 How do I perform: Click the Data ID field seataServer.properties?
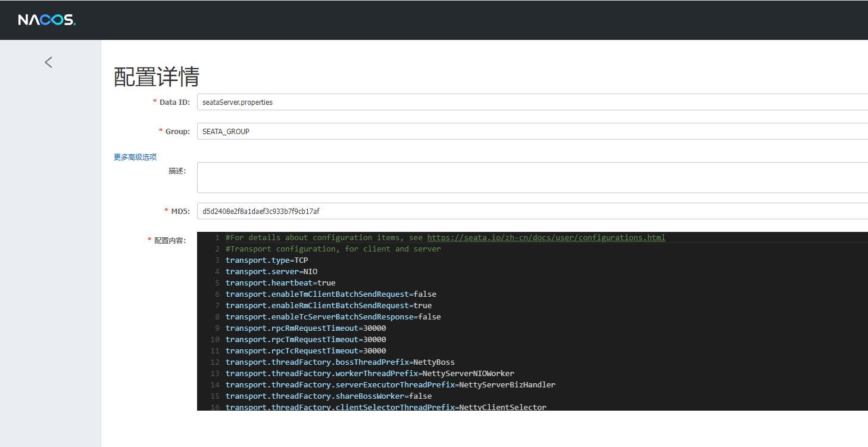tap(532, 102)
